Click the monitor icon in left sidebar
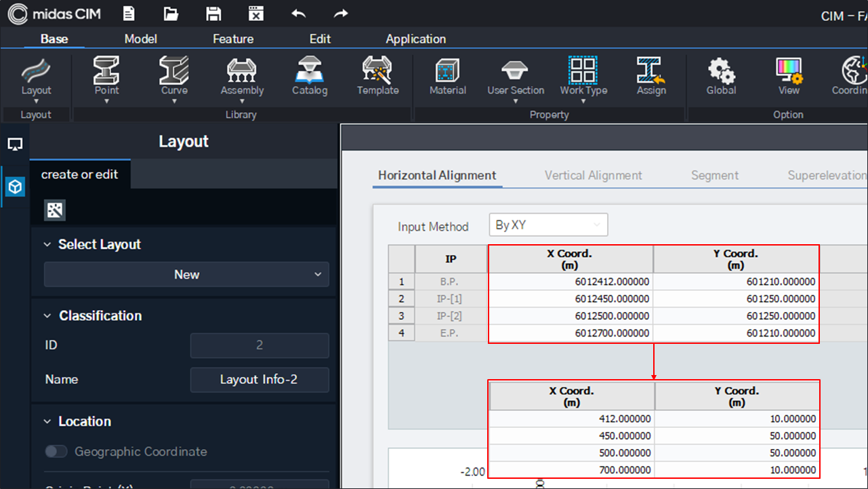The image size is (868, 489). (15, 144)
